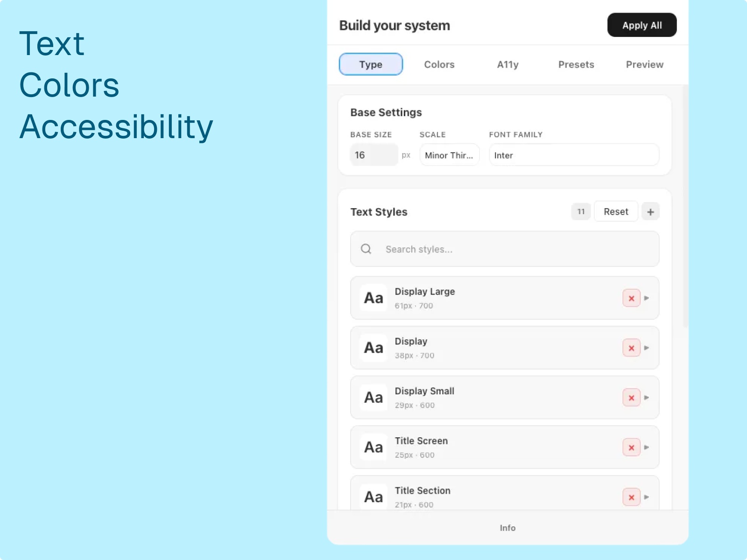Expand the Display Large style details arrow
This screenshot has width=747, height=560.
pyautogui.click(x=647, y=298)
